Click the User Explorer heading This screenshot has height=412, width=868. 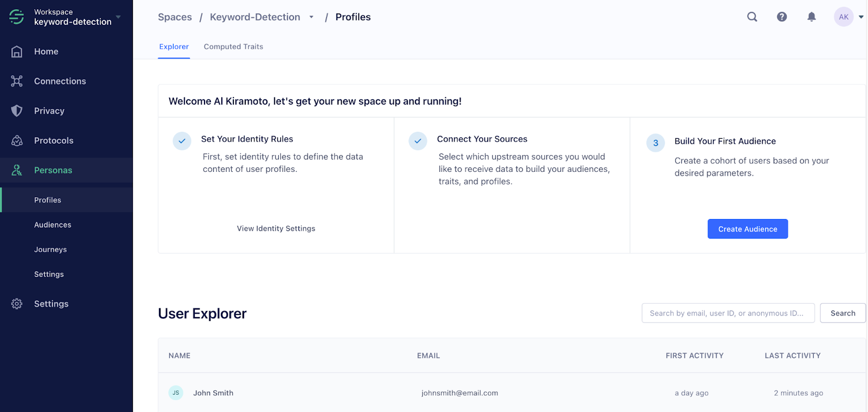tap(202, 313)
